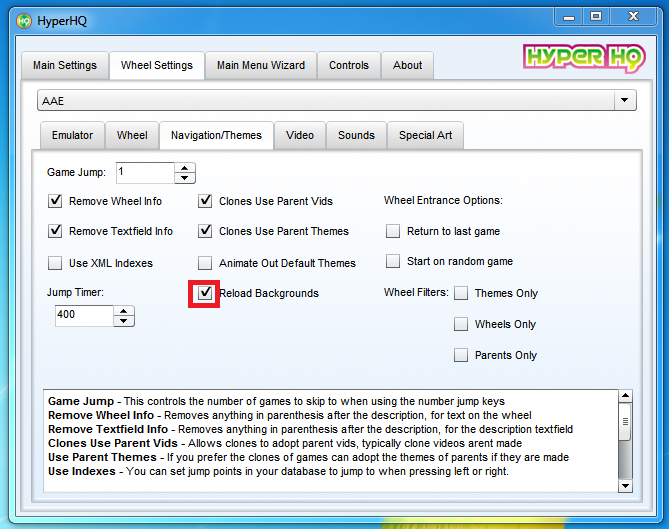Image resolution: width=669 pixels, height=529 pixels.
Task: Click the help text scroll down arrow
Action: click(x=625, y=485)
